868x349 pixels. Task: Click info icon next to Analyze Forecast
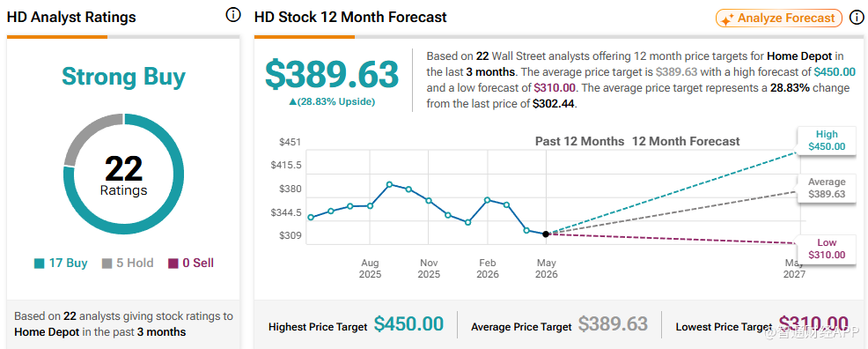[x=857, y=18]
